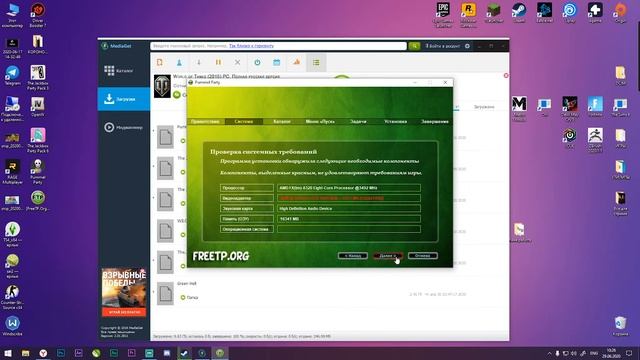Click the Процессор label in installer
Viewport: 640px width, 360px height.
click(x=247, y=188)
